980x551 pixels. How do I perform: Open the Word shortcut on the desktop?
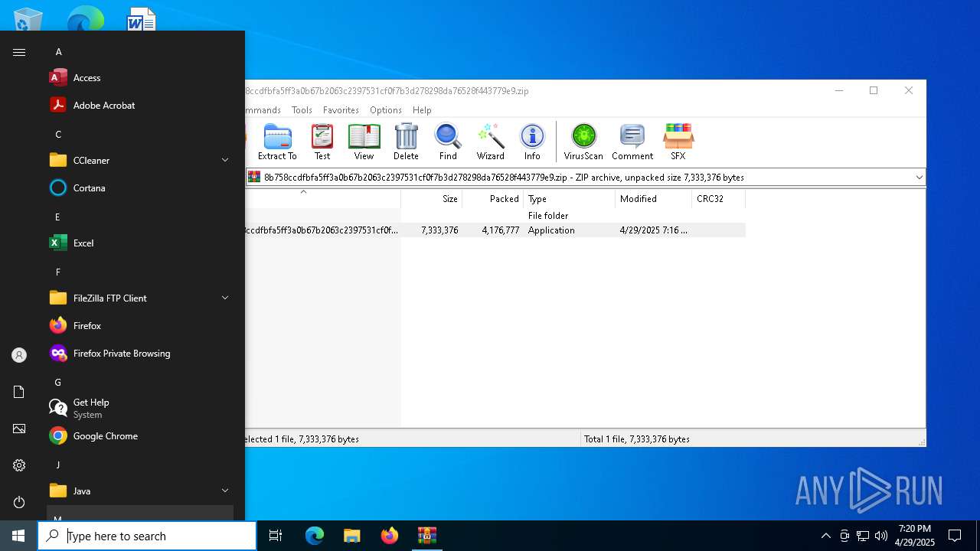142,20
